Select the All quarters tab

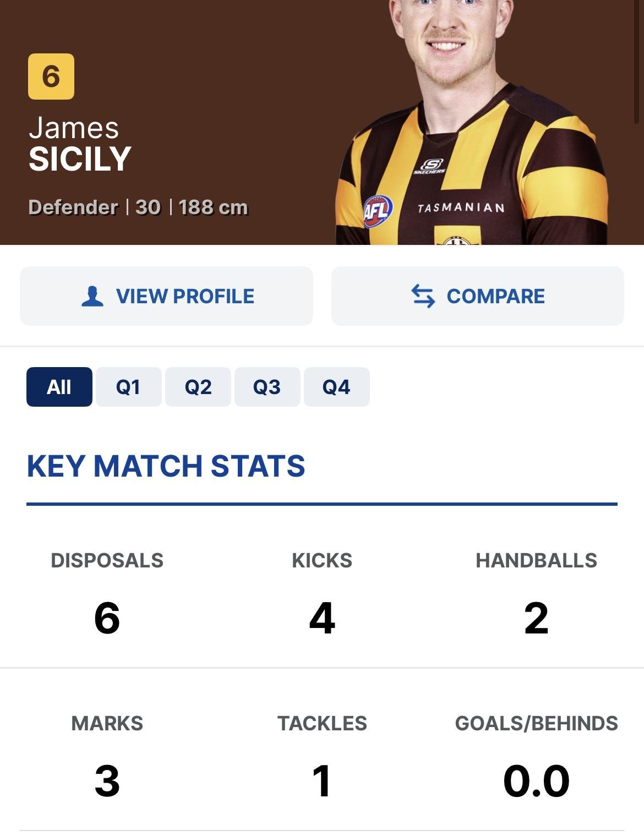coord(59,387)
